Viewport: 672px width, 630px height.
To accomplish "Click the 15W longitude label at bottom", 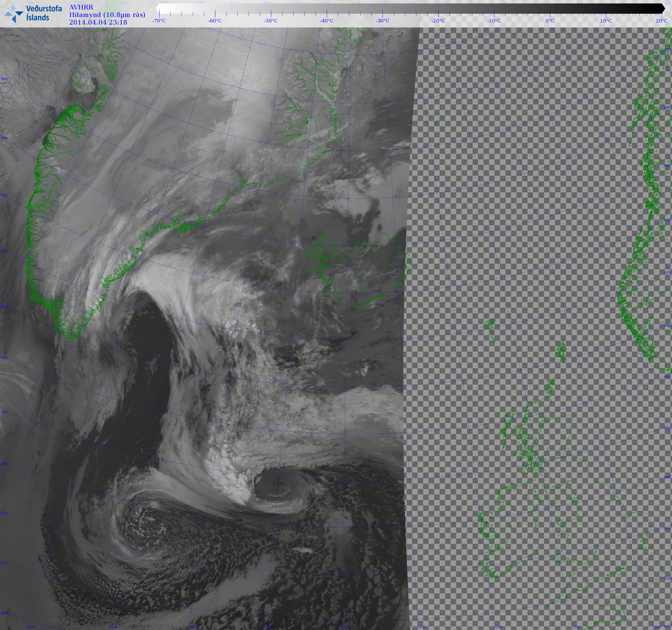I will [x=422, y=627].
